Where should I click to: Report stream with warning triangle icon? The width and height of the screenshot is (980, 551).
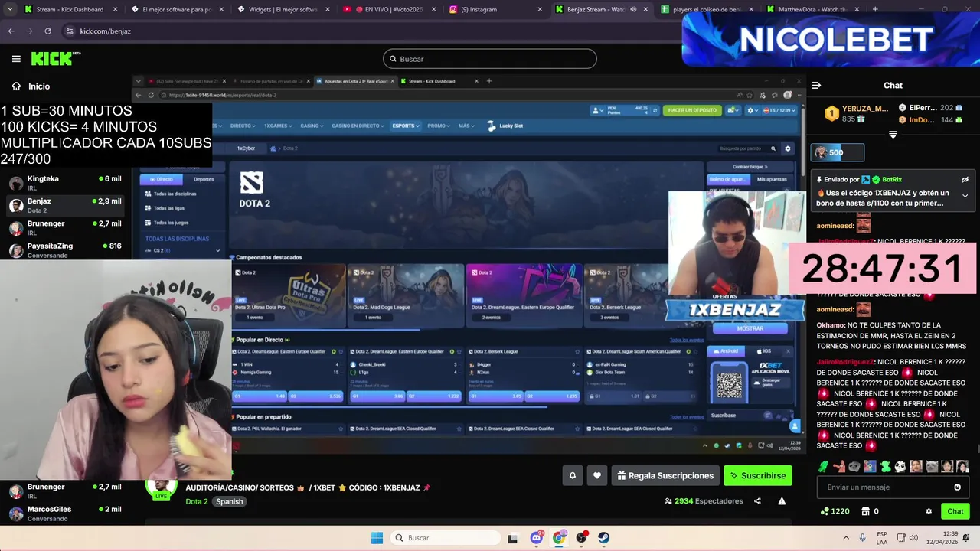(782, 501)
